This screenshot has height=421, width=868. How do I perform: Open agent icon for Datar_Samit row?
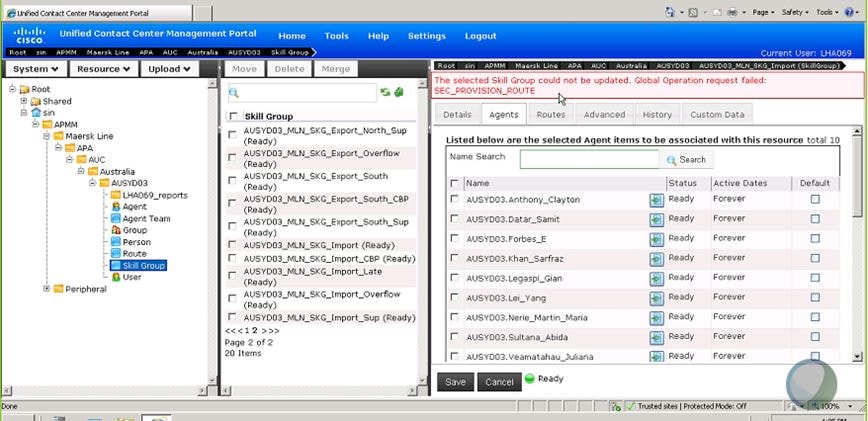(657, 220)
